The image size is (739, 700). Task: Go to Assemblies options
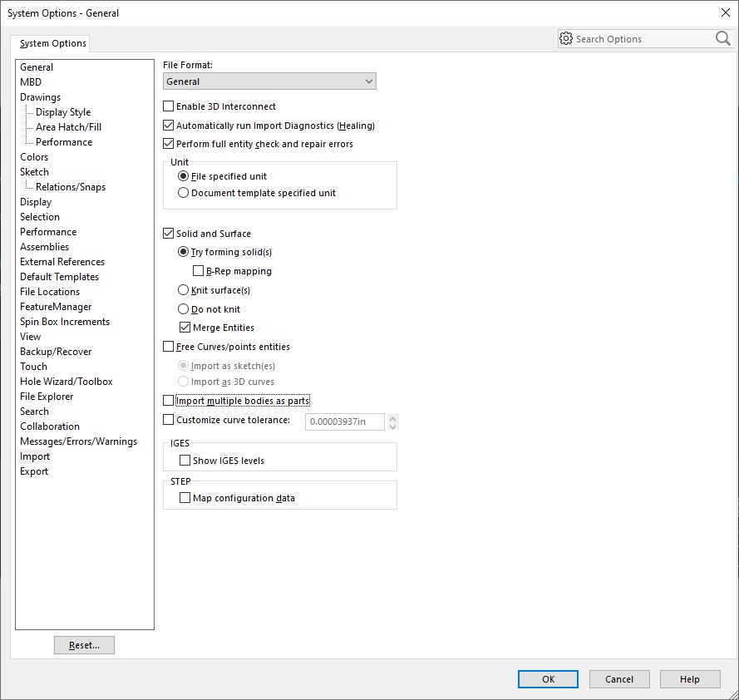[44, 247]
